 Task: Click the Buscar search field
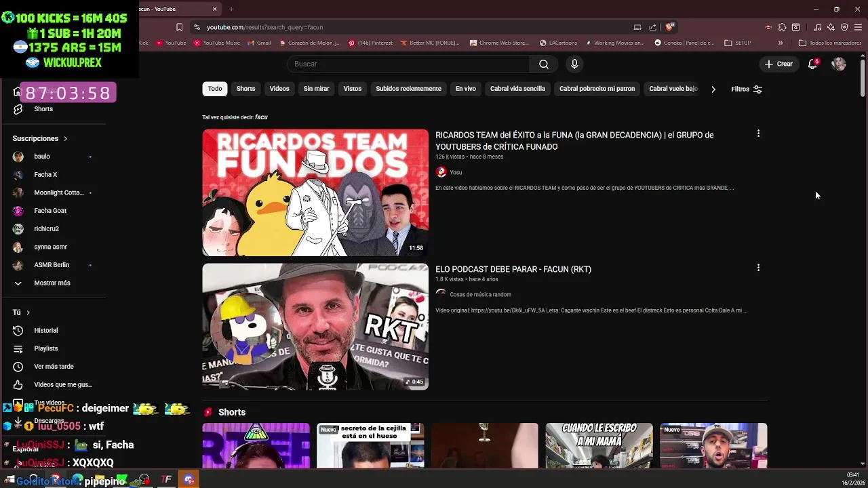[x=409, y=64]
